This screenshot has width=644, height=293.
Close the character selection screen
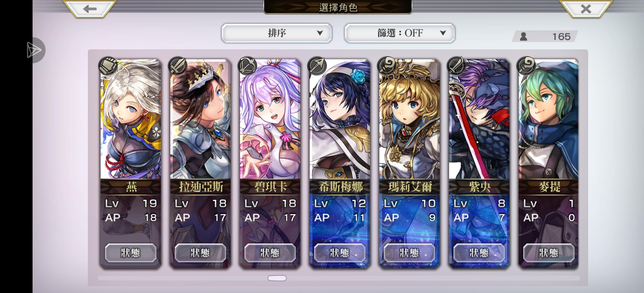pyautogui.click(x=586, y=9)
